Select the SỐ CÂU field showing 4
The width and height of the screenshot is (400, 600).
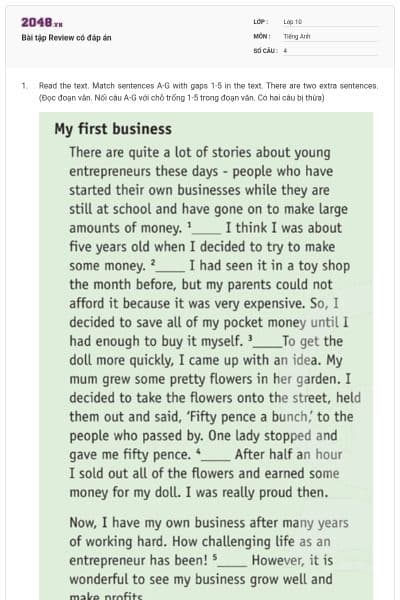(330, 51)
